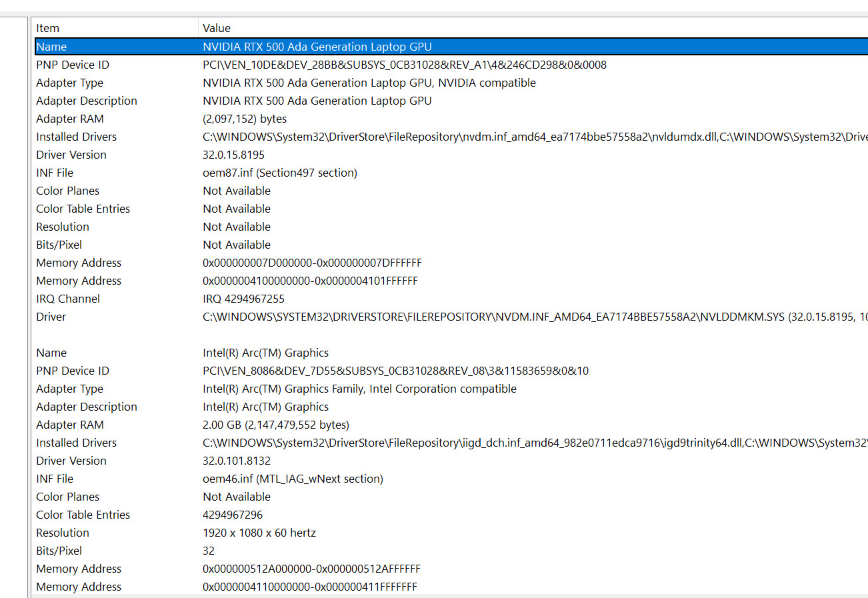Select the Adapter Description row for Intel(R) Arc(TM) Graphics
Screen dimensions: 868x598
click(x=451, y=407)
